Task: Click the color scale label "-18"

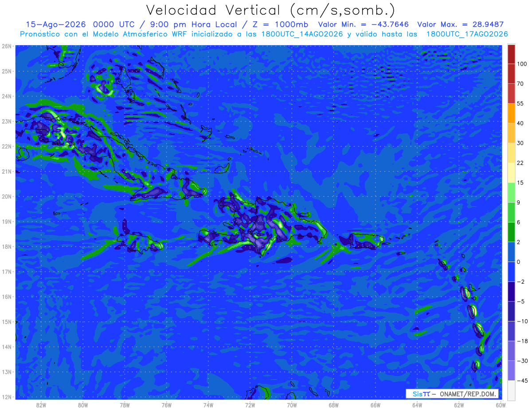Action: [522, 341]
